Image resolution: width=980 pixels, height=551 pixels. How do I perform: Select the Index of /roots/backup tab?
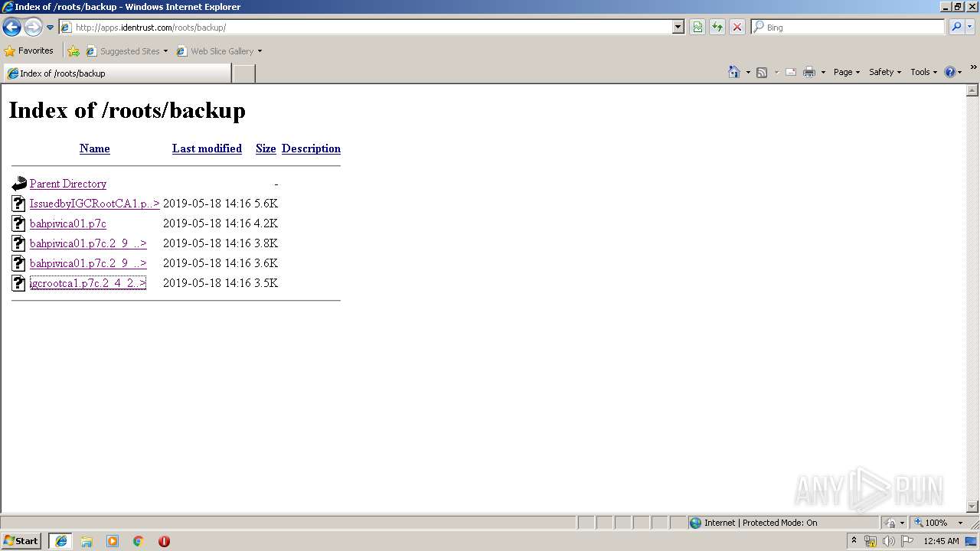[117, 73]
